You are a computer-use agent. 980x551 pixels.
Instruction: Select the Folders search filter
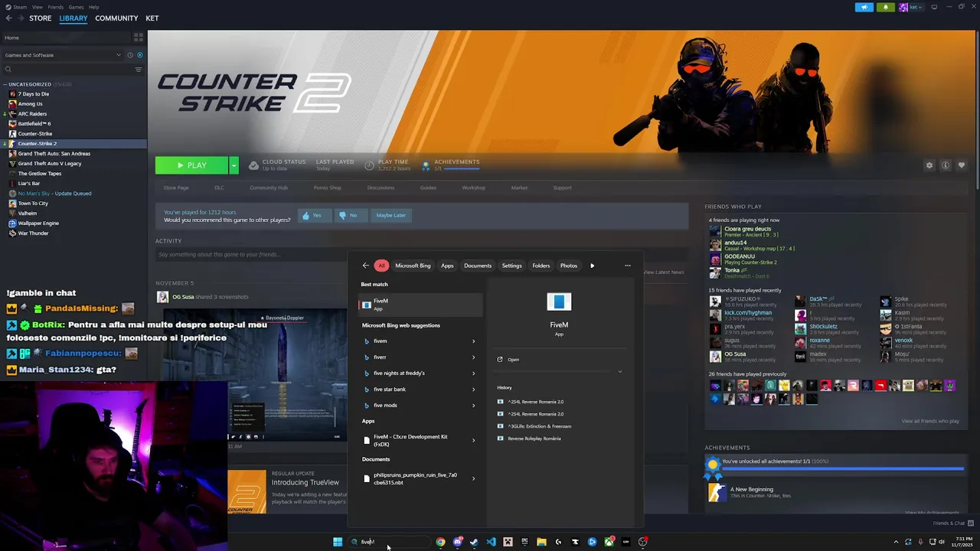tap(541, 266)
